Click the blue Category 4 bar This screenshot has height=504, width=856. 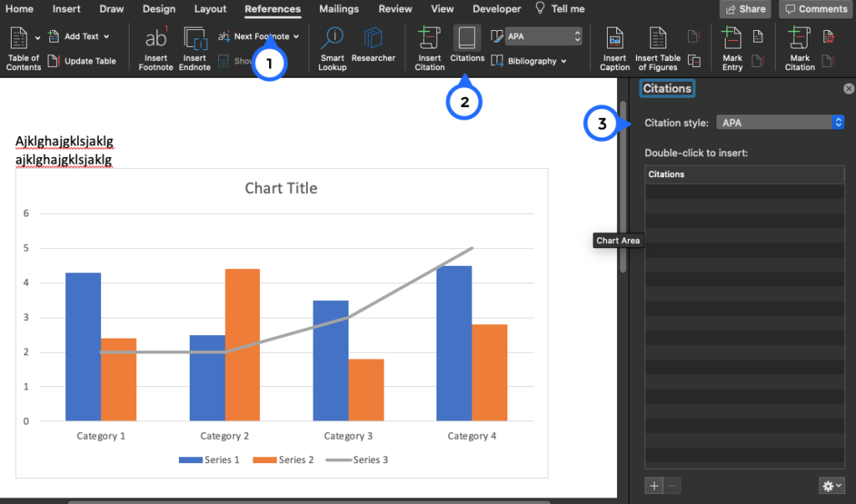pos(454,344)
